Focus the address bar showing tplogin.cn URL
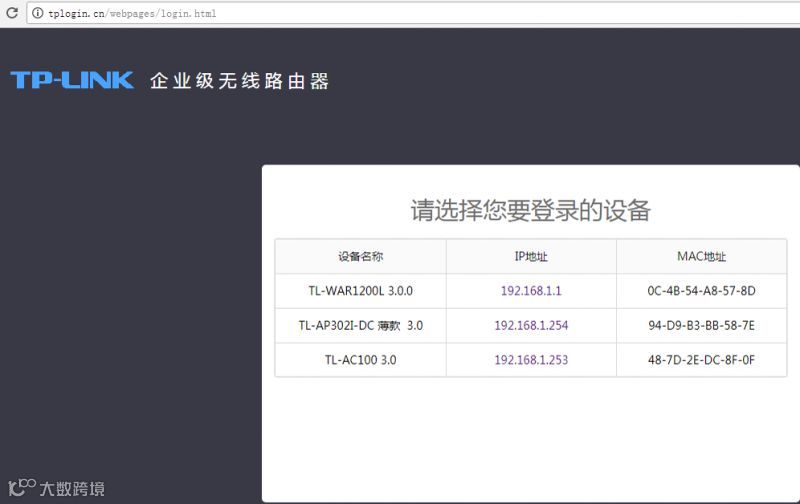 click(414, 13)
